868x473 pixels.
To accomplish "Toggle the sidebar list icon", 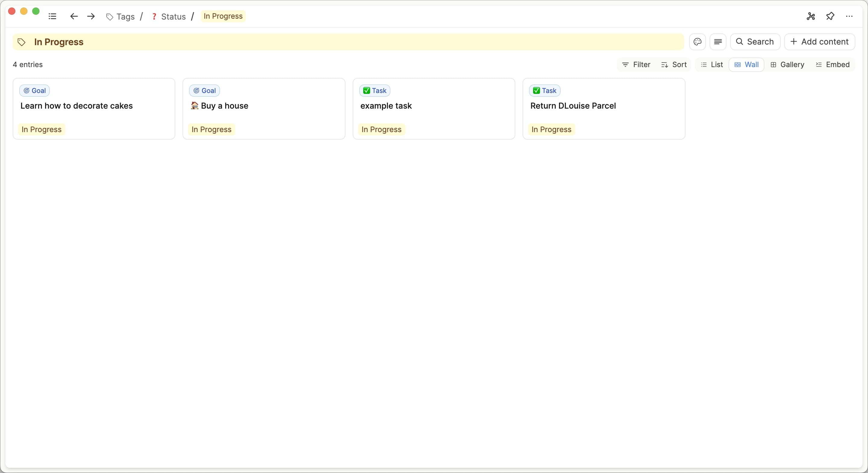I will point(52,16).
